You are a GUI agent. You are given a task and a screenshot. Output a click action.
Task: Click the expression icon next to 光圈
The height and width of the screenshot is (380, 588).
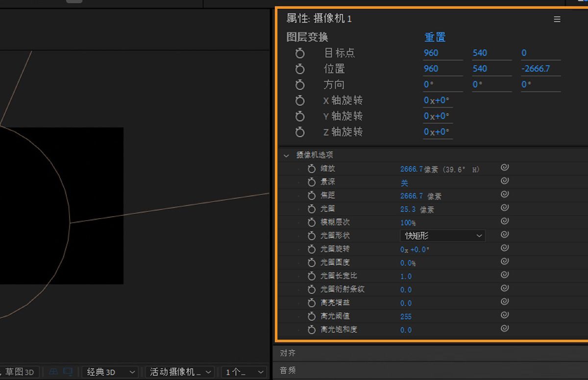coord(504,207)
